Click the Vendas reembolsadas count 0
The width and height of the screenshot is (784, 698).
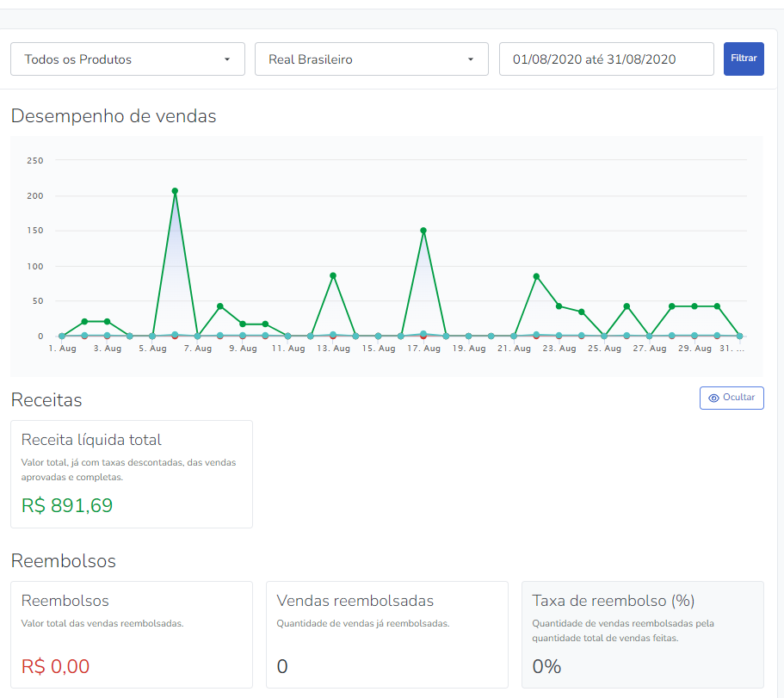point(282,666)
